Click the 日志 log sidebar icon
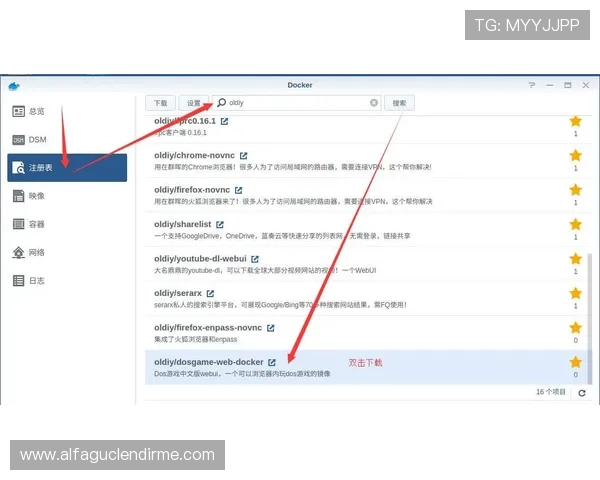The width and height of the screenshot is (600, 480). tap(18, 281)
